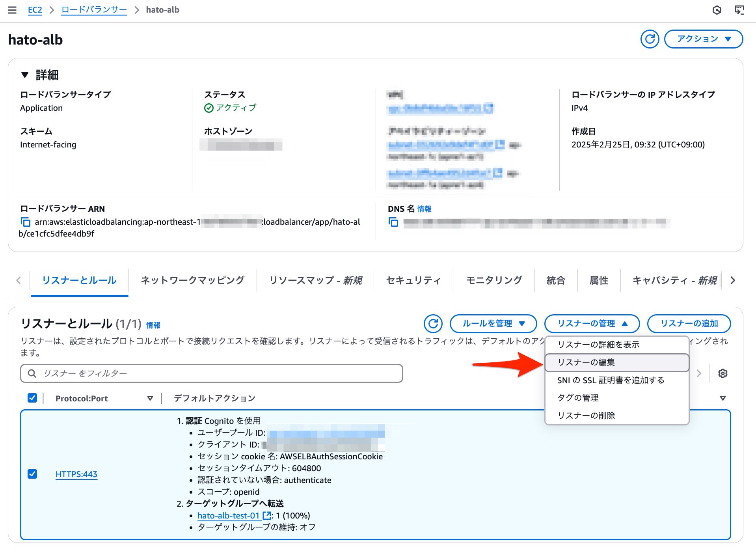The width and height of the screenshot is (756, 552).
Task: Click 情報 link next to DNS 名
Action: [424, 209]
